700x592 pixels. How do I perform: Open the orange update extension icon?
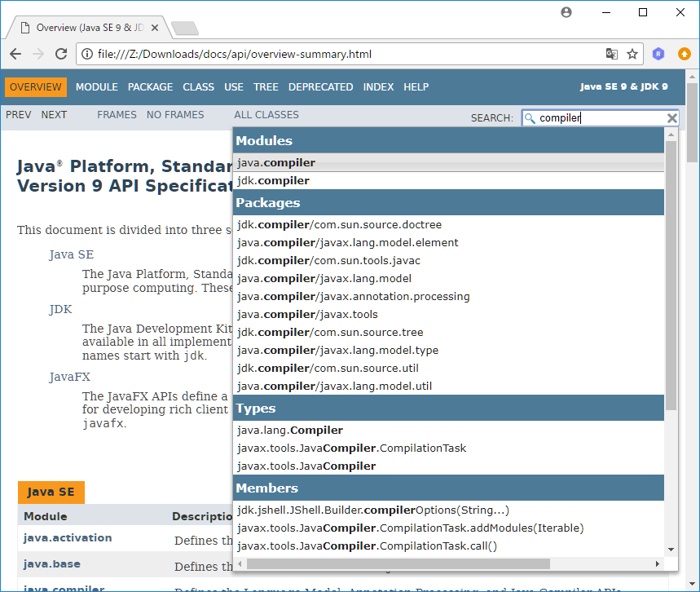click(x=684, y=54)
